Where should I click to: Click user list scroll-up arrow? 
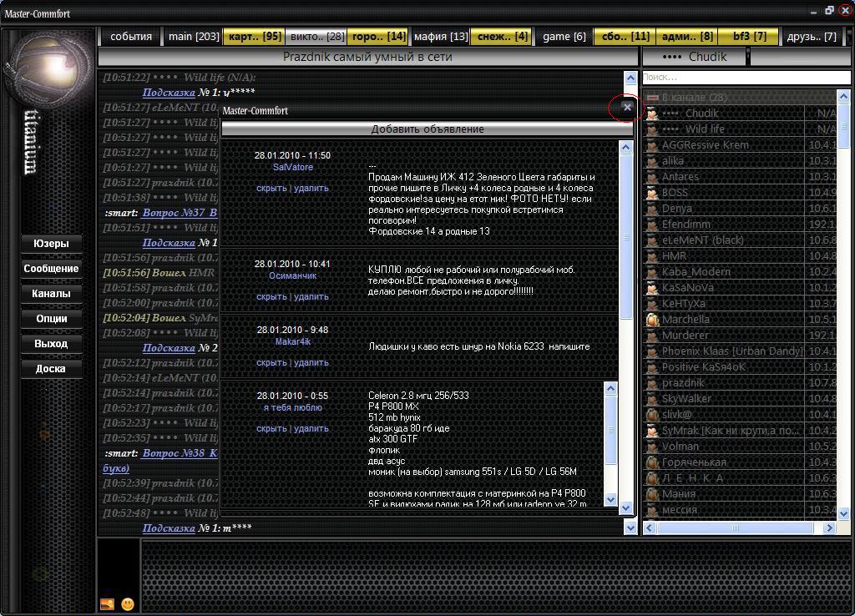click(843, 97)
